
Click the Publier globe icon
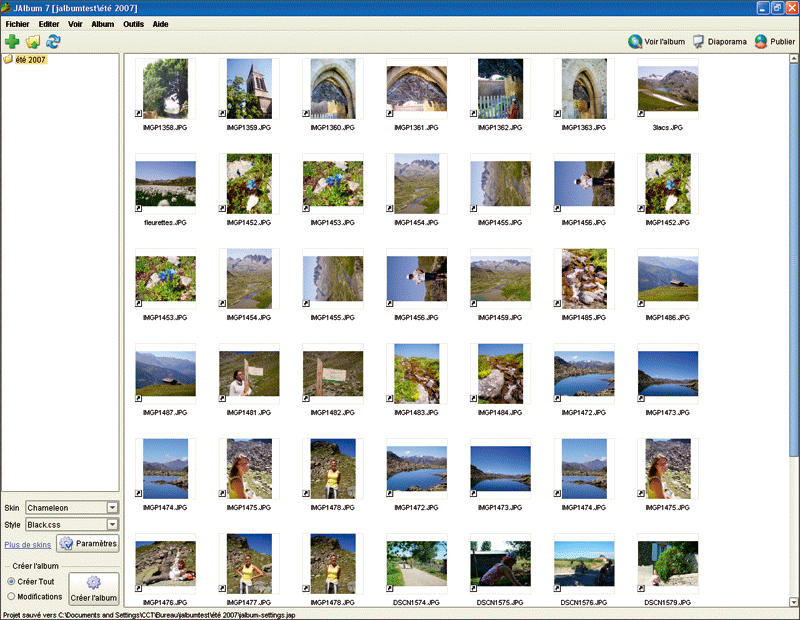coord(761,41)
